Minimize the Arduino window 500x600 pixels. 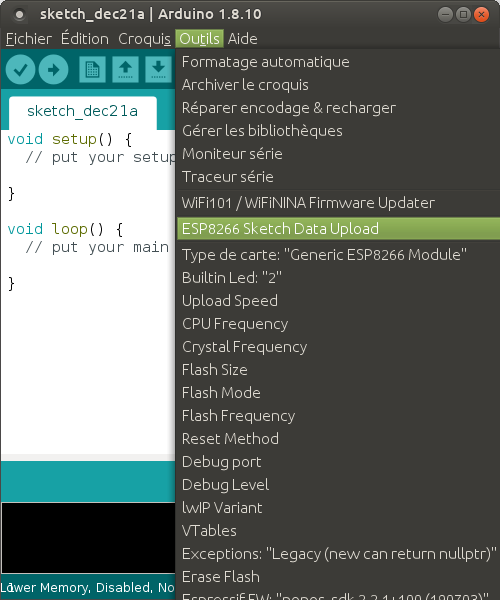pyautogui.click(x=445, y=15)
